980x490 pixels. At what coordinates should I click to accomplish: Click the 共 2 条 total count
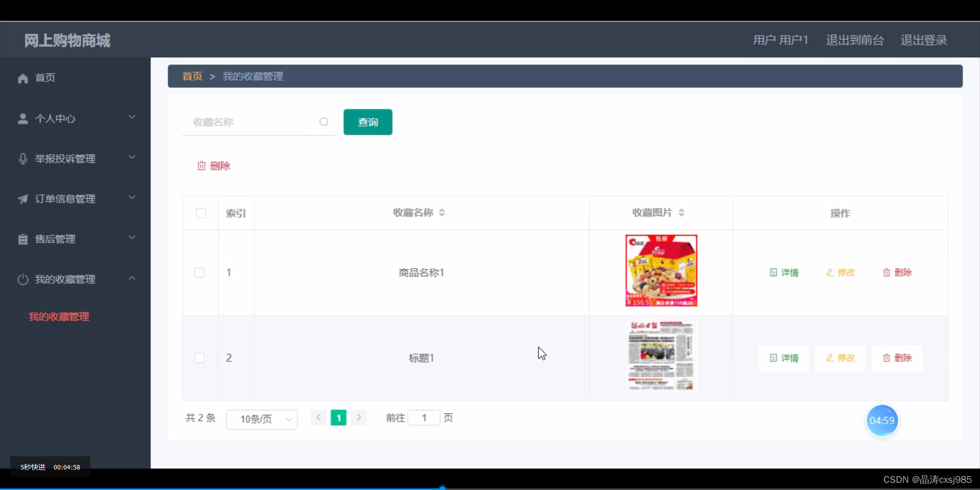(201, 418)
